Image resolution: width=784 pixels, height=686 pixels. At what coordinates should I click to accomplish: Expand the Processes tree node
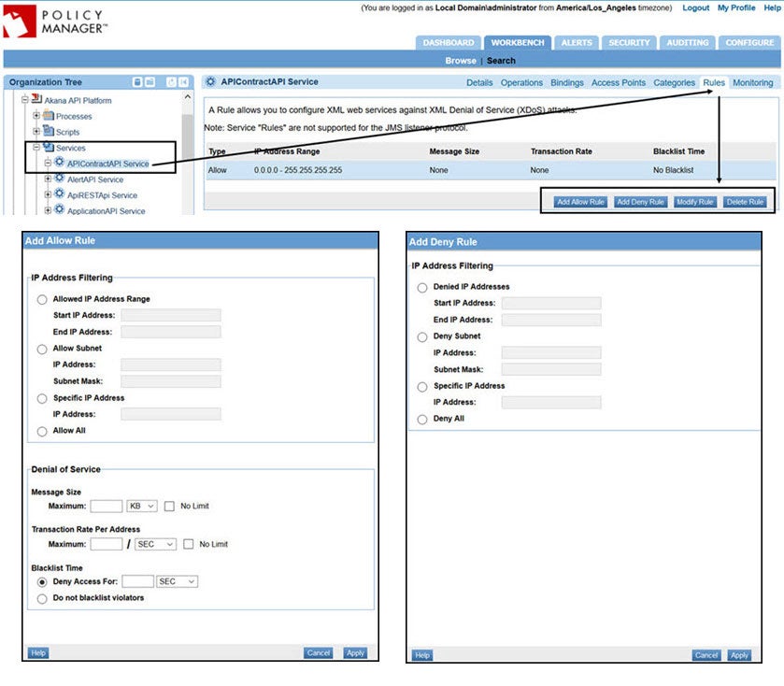pyautogui.click(x=36, y=116)
